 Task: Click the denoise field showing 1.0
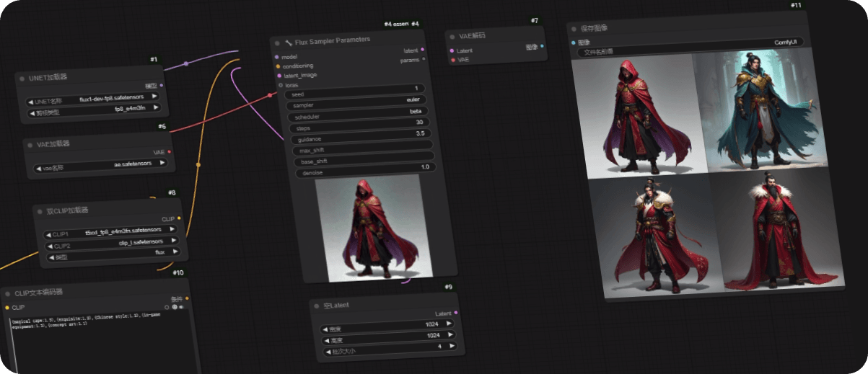pyautogui.click(x=365, y=169)
